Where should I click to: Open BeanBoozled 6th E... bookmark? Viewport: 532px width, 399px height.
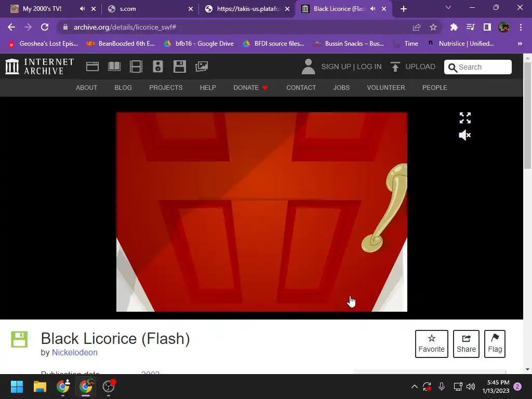121,44
